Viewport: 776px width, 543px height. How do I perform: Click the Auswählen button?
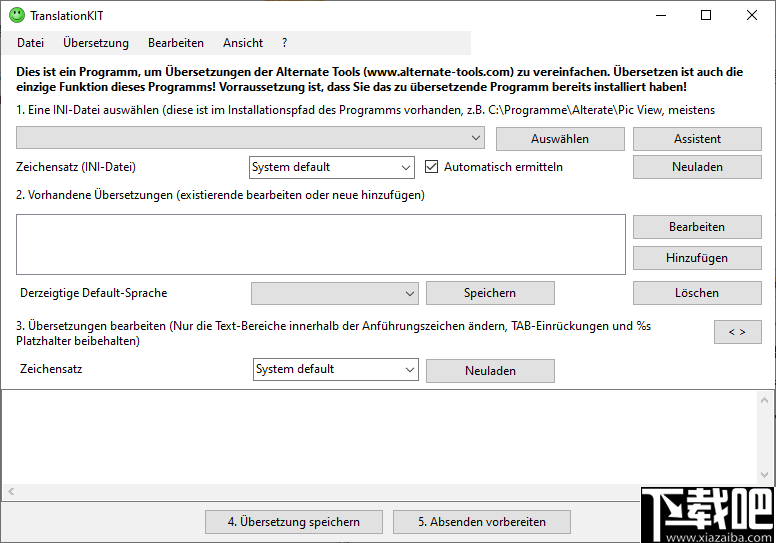tap(560, 139)
